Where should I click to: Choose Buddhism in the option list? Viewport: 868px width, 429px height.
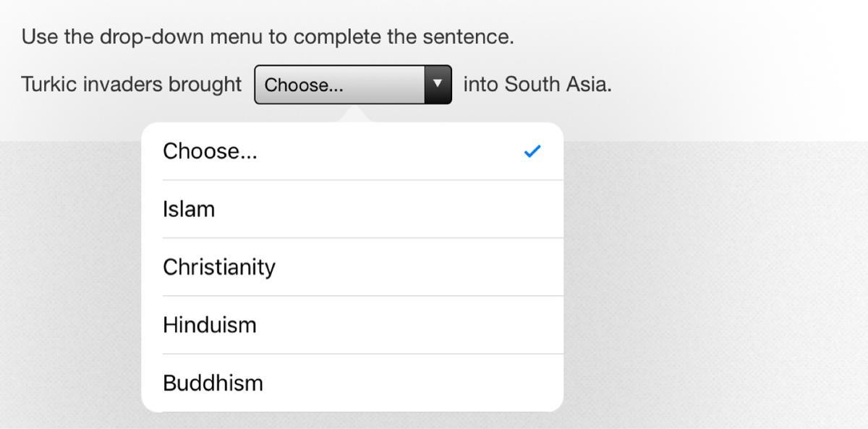[x=213, y=383]
